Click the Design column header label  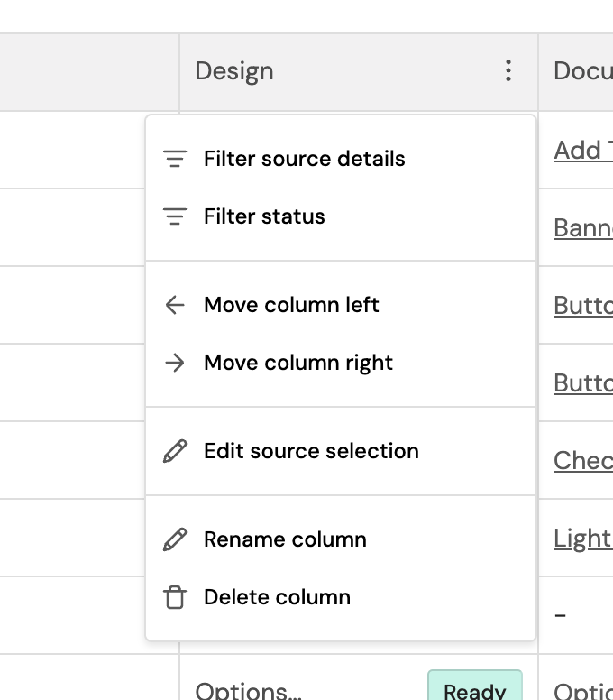[234, 72]
